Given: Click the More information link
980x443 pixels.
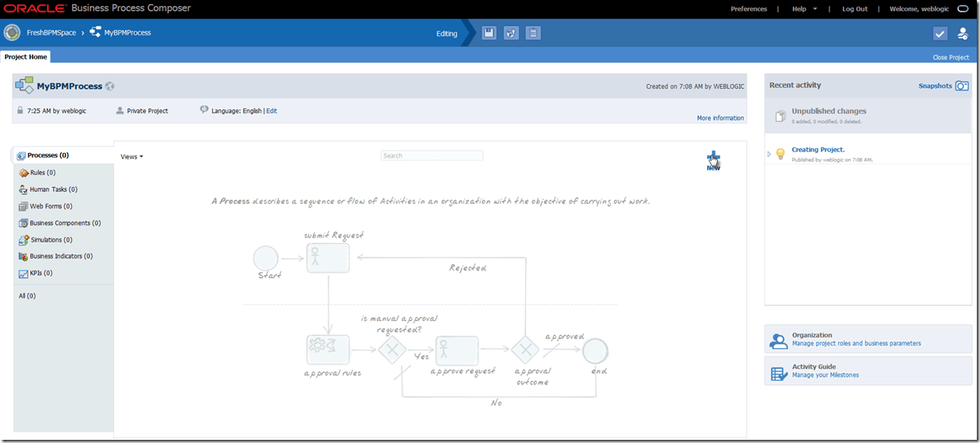Looking at the screenshot, I should (x=720, y=118).
